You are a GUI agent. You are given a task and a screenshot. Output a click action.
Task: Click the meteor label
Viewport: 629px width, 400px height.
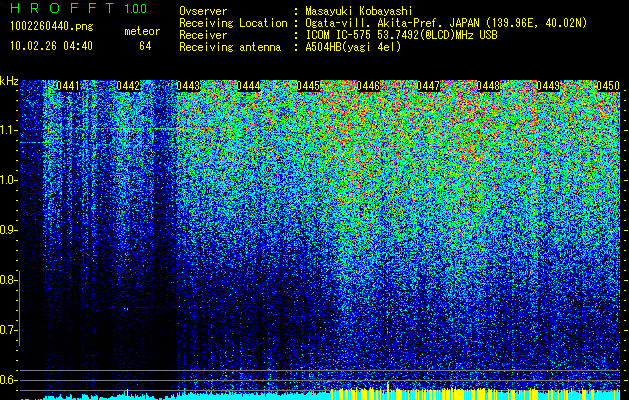pos(142,31)
